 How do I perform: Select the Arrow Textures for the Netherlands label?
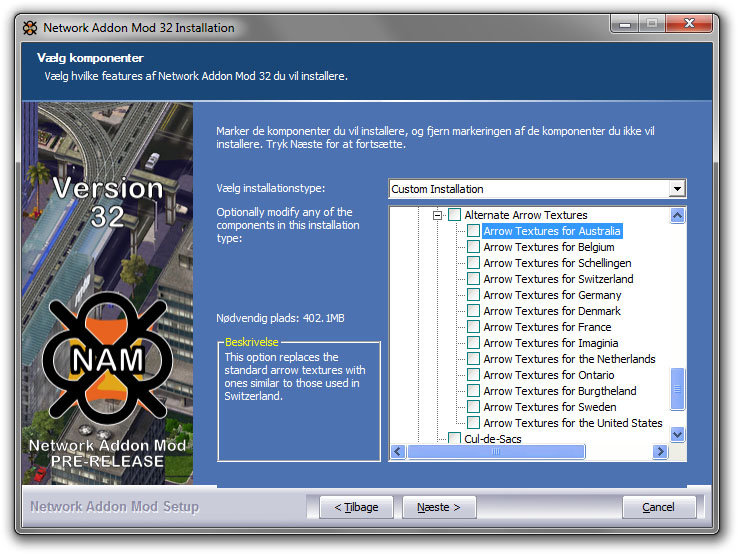tap(569, 359)
